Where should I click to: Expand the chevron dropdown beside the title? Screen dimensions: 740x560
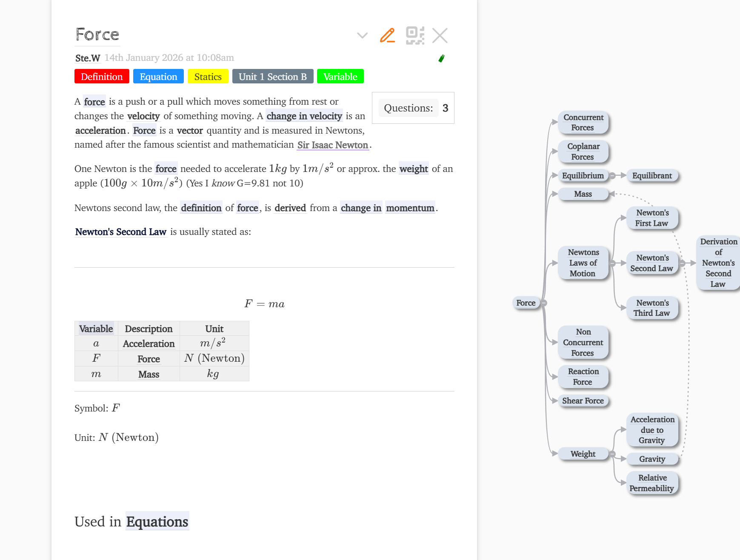[362, 35]
